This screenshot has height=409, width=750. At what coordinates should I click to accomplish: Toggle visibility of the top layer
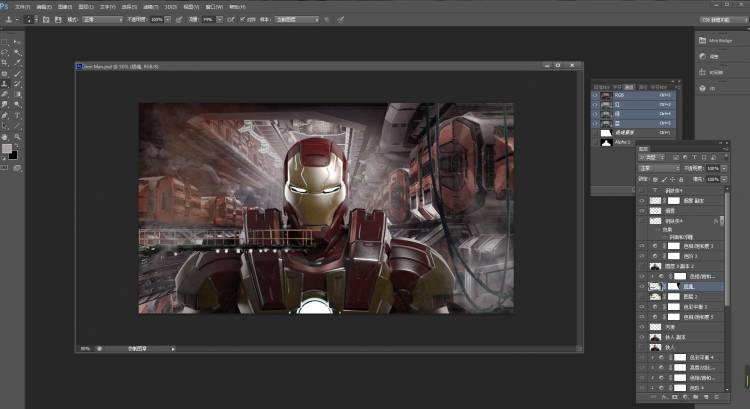(642, 190)
